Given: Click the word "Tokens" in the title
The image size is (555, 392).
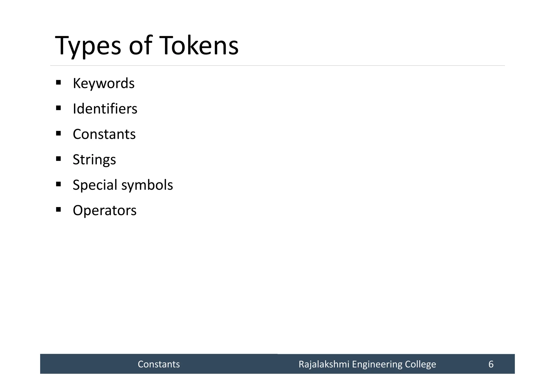Looking at the screenshot, I should coord(199,45).
